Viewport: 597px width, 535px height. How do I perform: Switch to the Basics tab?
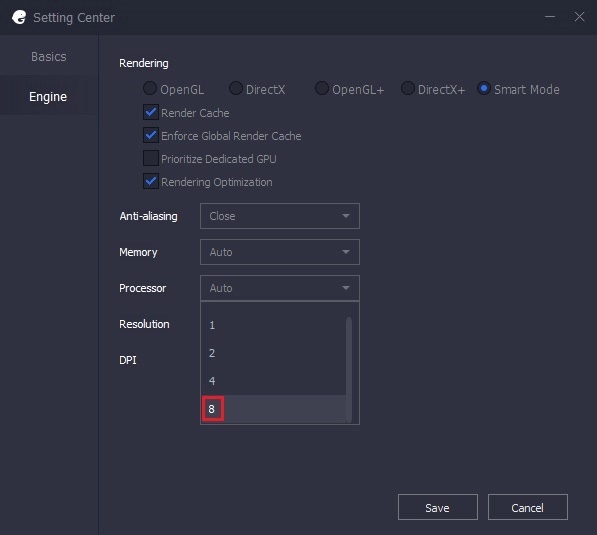click(49, 57)
